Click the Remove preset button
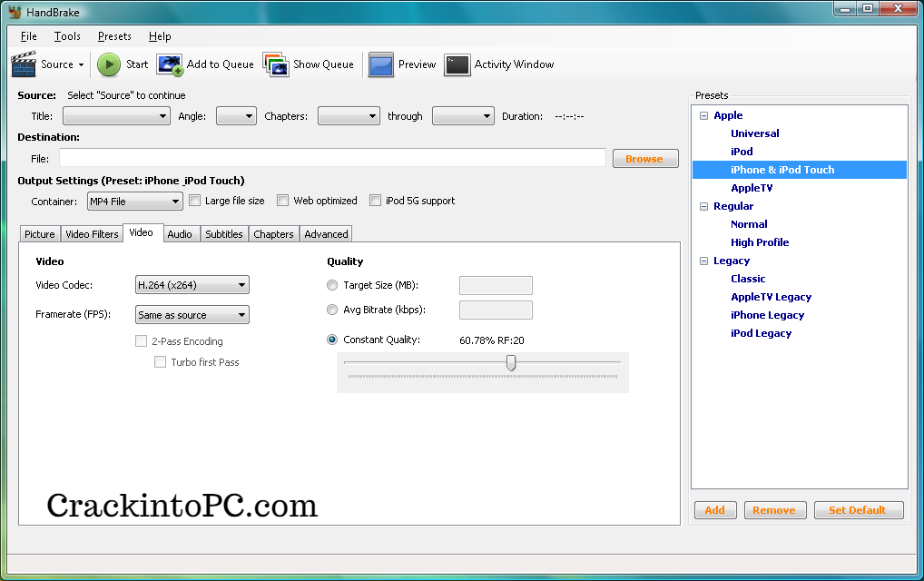The height and width of the screenshot is (581, 924). 773,510
